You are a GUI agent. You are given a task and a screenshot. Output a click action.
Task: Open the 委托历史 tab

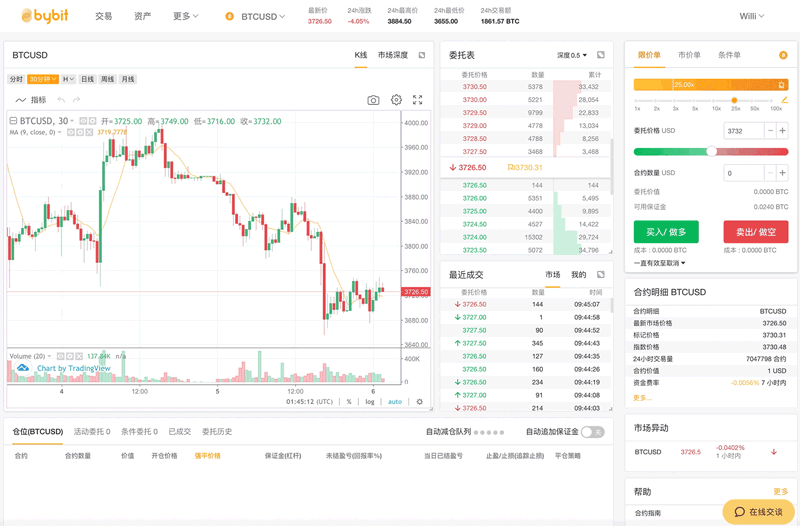click(x=217, y=432)
